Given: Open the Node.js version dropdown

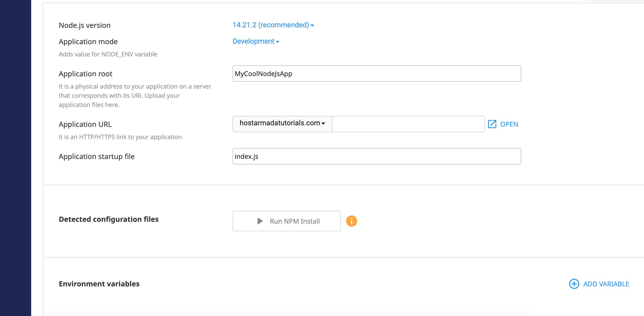Looking at the screenshot, I should click(273, 25).
